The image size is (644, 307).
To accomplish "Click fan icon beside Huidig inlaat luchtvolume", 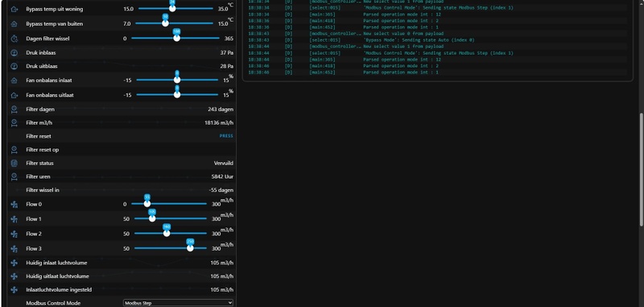I will click(14, 263).
